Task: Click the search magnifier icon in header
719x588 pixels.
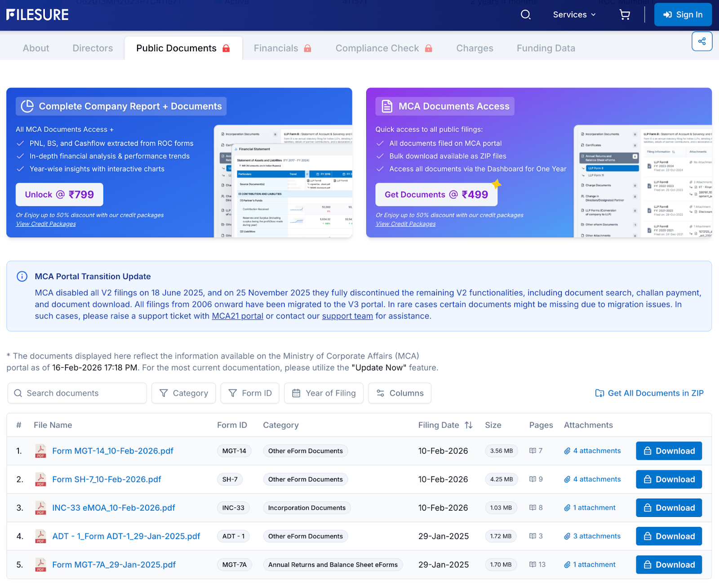Action: coord(525,15)
